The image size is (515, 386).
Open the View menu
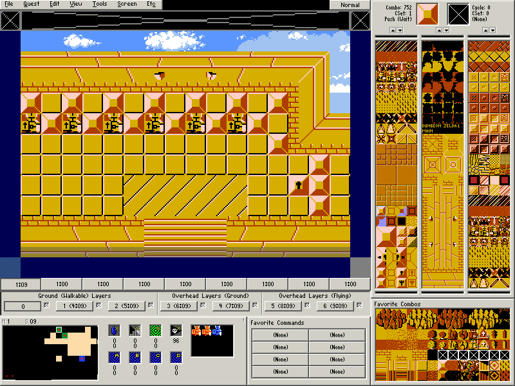[x=76, y=4]
